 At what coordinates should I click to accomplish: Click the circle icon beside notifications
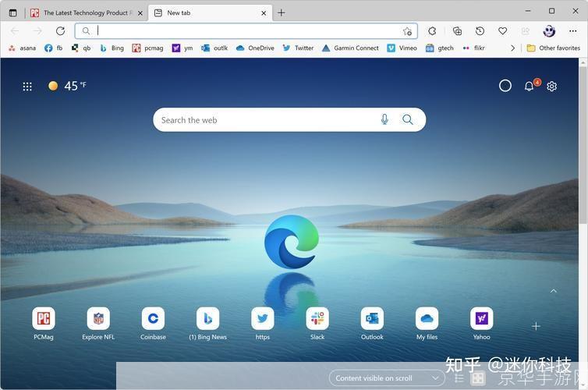tap(505, 86)
